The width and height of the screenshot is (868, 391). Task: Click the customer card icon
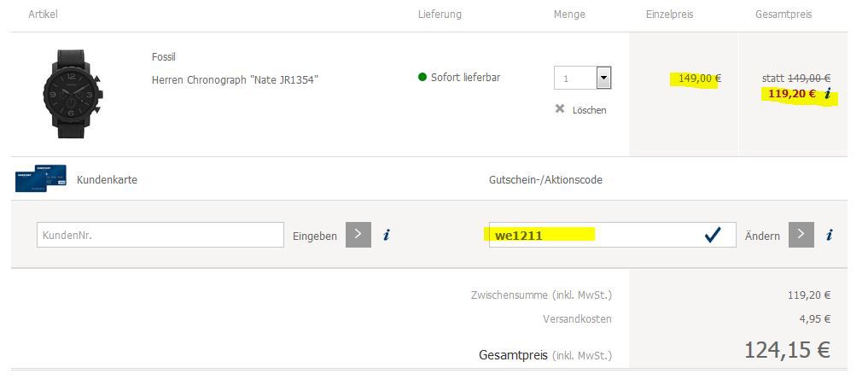tap(40, 178)
